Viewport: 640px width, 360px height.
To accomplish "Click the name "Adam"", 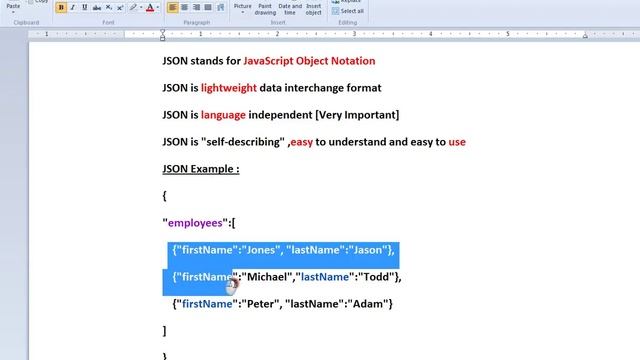I will point(368,304).
